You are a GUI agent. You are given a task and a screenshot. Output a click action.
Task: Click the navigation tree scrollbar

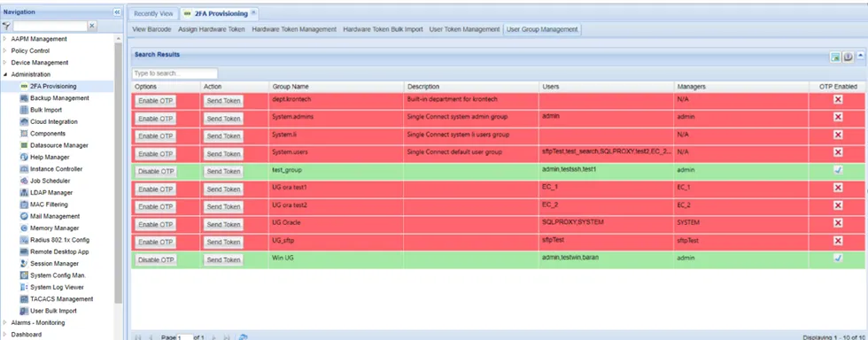click(118, 172)
